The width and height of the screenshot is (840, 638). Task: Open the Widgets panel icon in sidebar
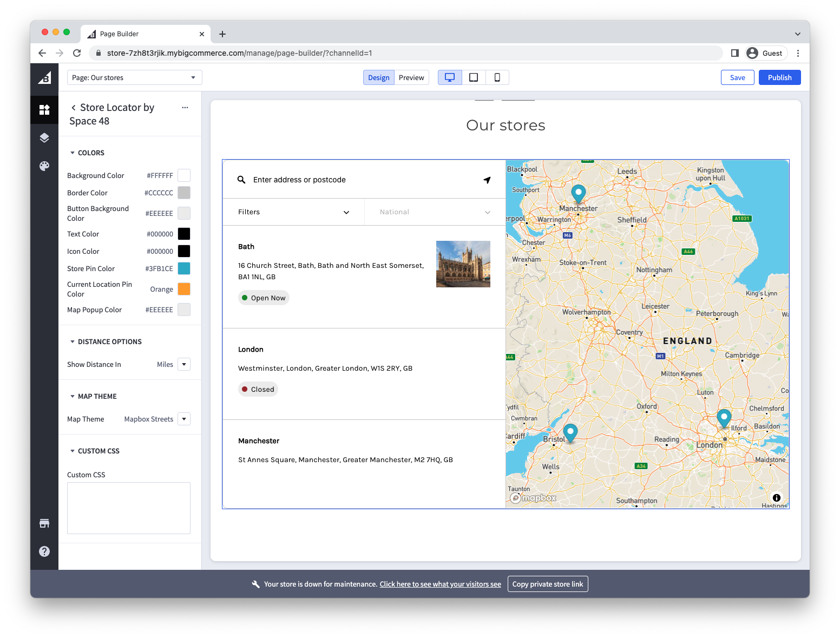(44, 110)
